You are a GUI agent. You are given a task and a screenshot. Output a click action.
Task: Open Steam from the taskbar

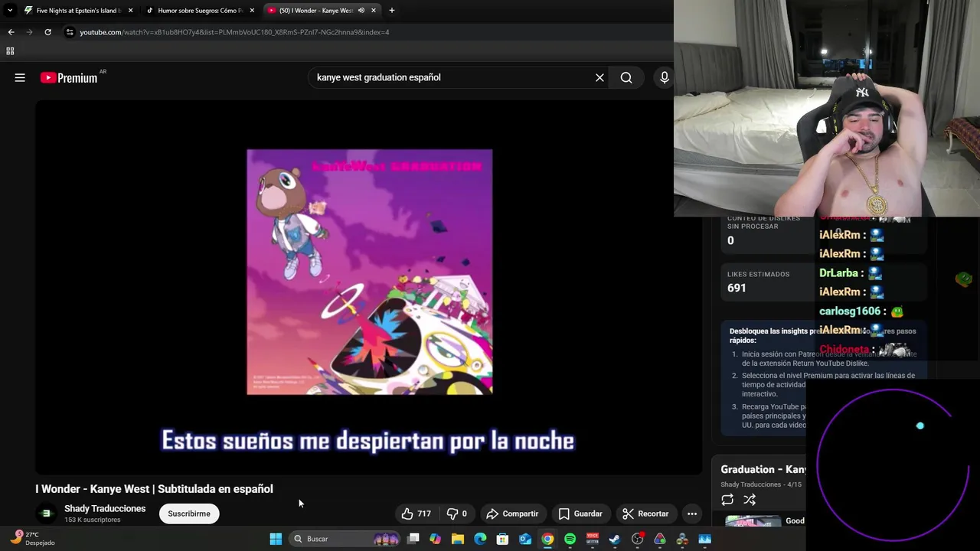[x=614, y=539]
